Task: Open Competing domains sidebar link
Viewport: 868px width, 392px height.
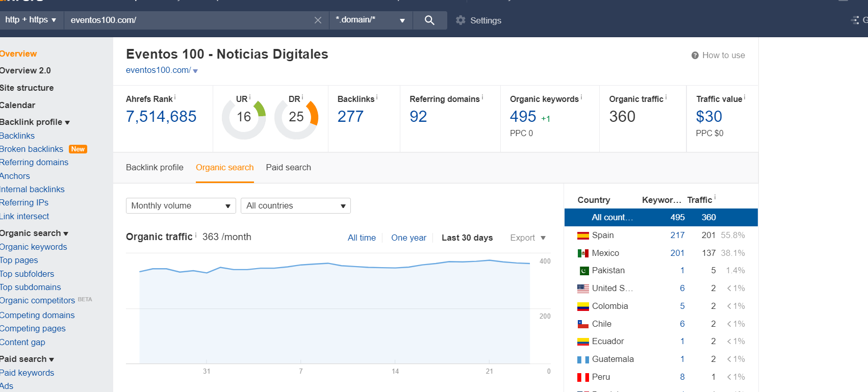Action: click(x=37, y=316)
